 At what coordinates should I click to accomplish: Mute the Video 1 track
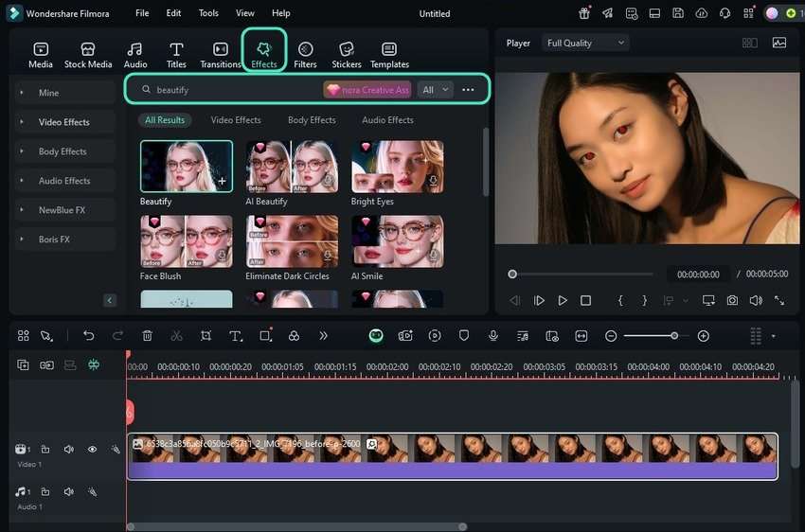69,450
